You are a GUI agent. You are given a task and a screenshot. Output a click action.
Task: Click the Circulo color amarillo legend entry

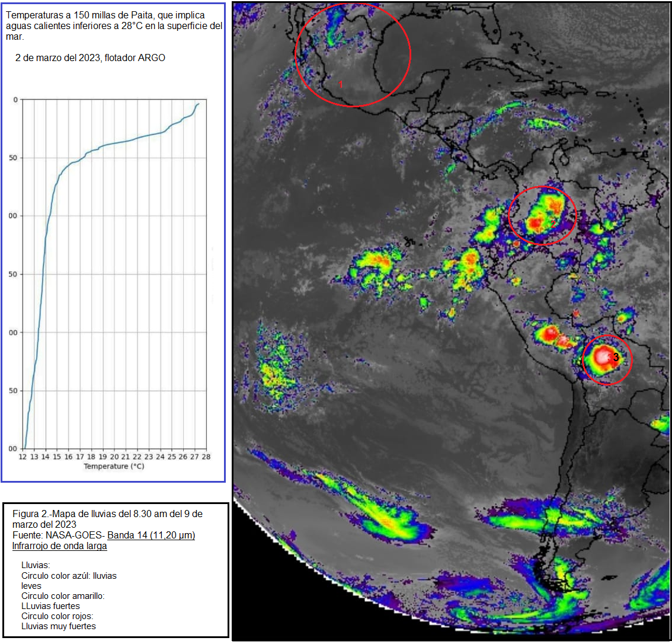62,596
